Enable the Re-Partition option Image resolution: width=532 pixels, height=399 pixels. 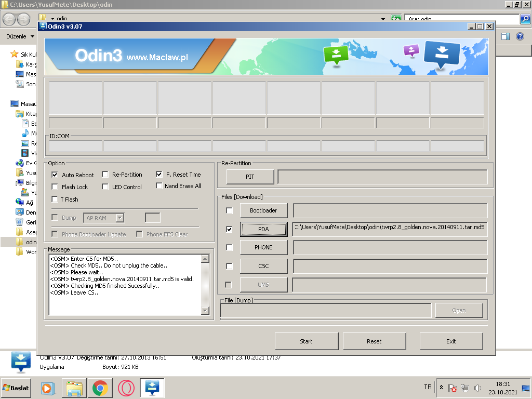(105, 175)
